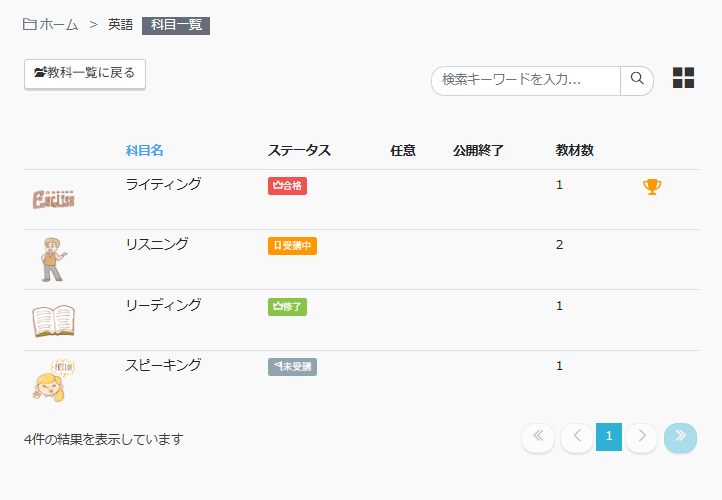
Task: Open the ライティング subject thumbnail
Action: tap(53, 200)
